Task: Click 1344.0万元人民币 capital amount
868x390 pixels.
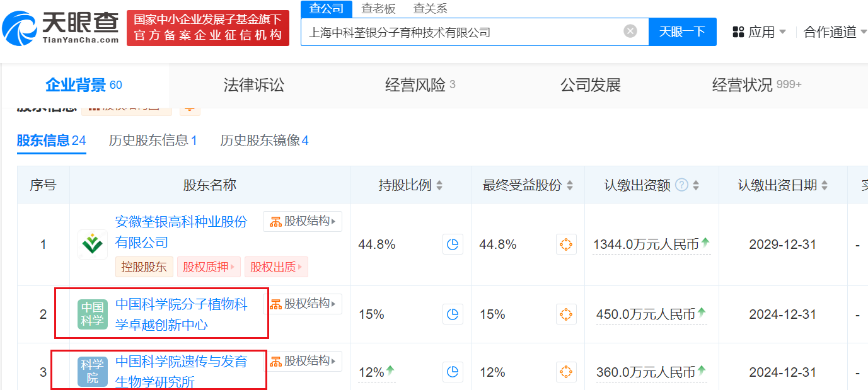Action: point(652,244)
